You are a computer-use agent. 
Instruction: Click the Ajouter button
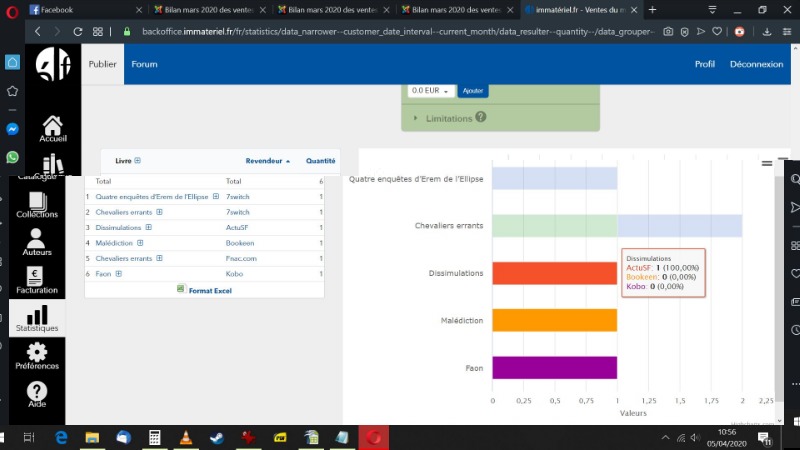[473, 91]
